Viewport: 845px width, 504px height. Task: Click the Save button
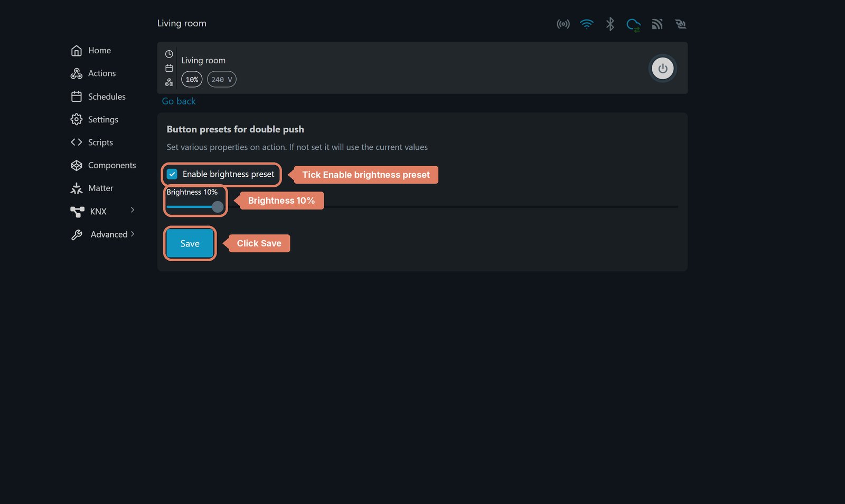point(190,243)
